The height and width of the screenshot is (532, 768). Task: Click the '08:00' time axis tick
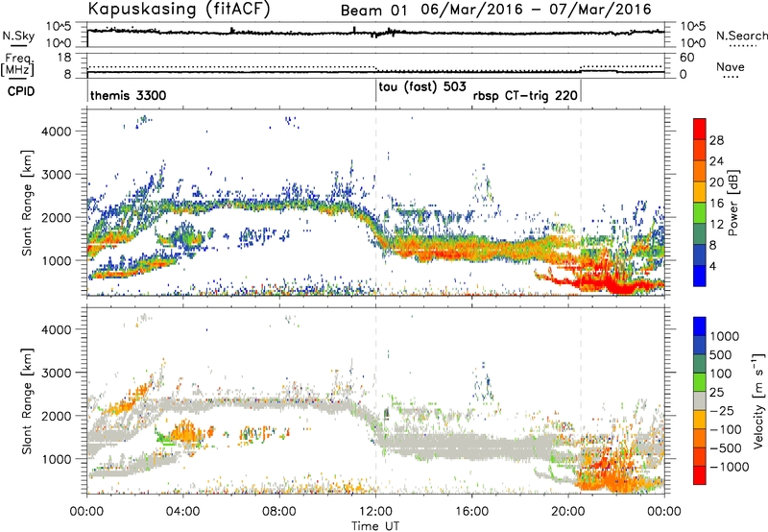(x=279, y=512)
